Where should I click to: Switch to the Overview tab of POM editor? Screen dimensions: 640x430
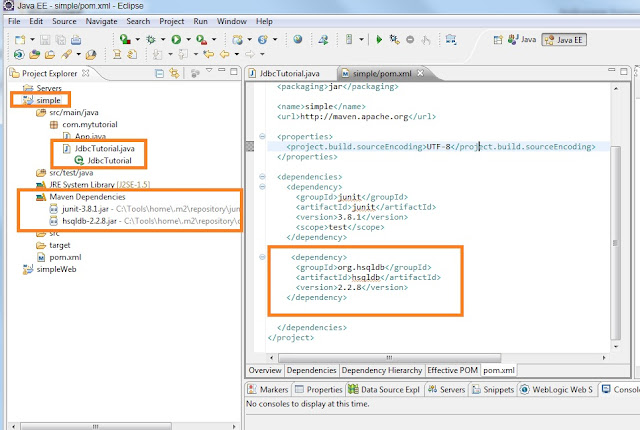[265, 370]
